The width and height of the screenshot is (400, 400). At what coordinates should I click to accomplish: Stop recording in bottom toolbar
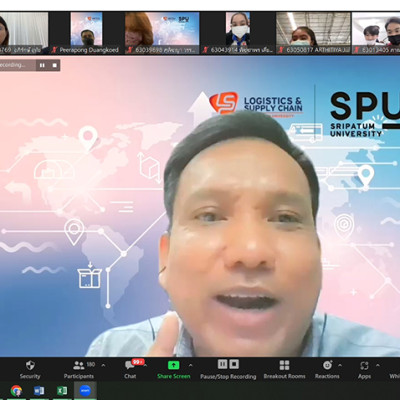pos(234,364)
